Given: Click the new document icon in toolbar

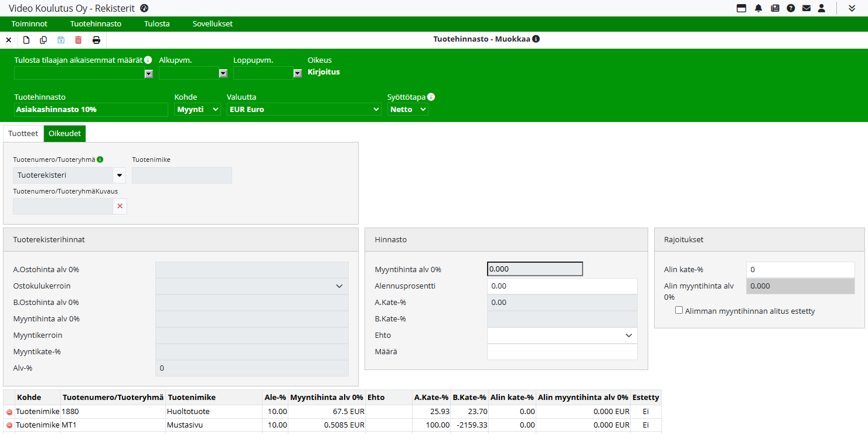Looking at the screenshot, I should pyautogui.click(x=26, y=40).
